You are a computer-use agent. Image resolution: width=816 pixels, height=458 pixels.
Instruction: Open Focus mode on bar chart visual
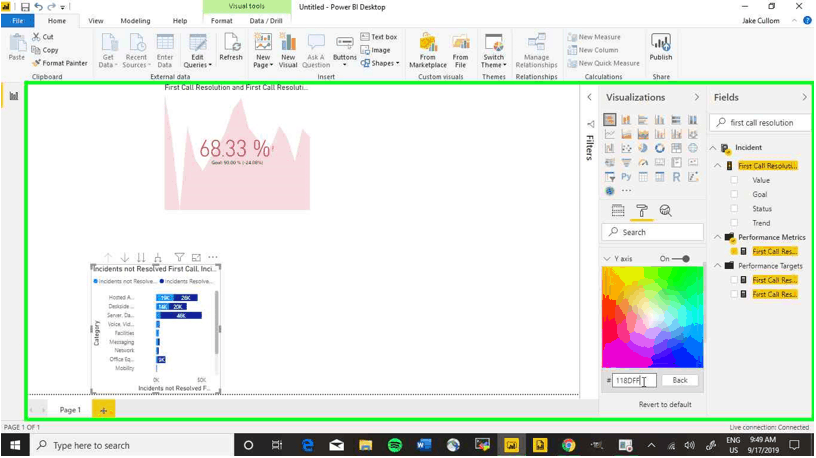coord(196,257)
